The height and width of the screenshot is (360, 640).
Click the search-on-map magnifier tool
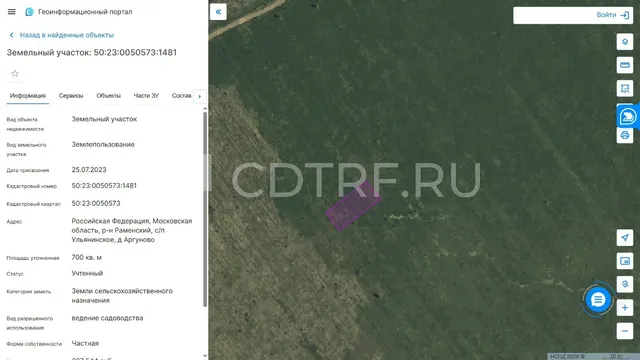(x=624, y=284)
